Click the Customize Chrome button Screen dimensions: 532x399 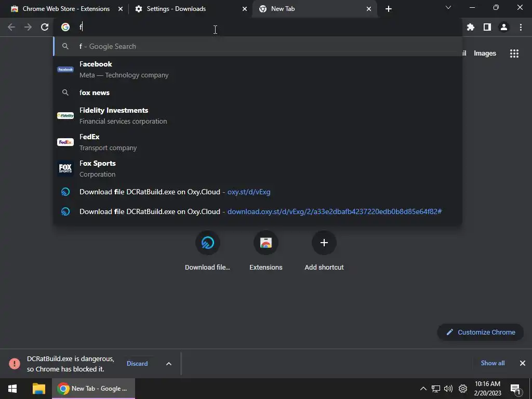pyautogui.click(x=481, y=332)
